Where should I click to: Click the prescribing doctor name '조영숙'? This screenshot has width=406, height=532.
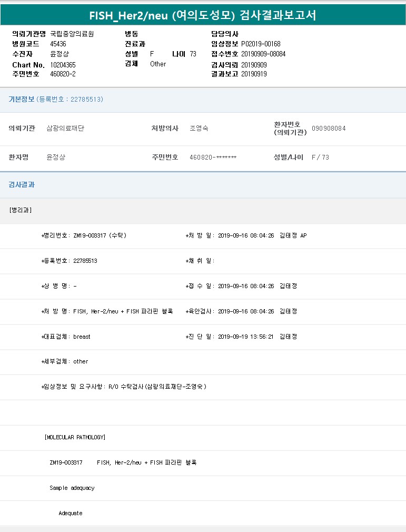point(199,128)
